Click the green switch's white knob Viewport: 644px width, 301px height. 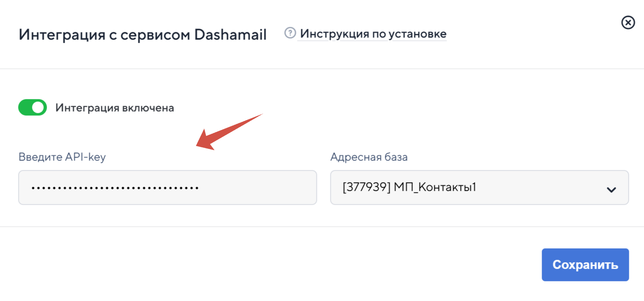tap(38, 107)
